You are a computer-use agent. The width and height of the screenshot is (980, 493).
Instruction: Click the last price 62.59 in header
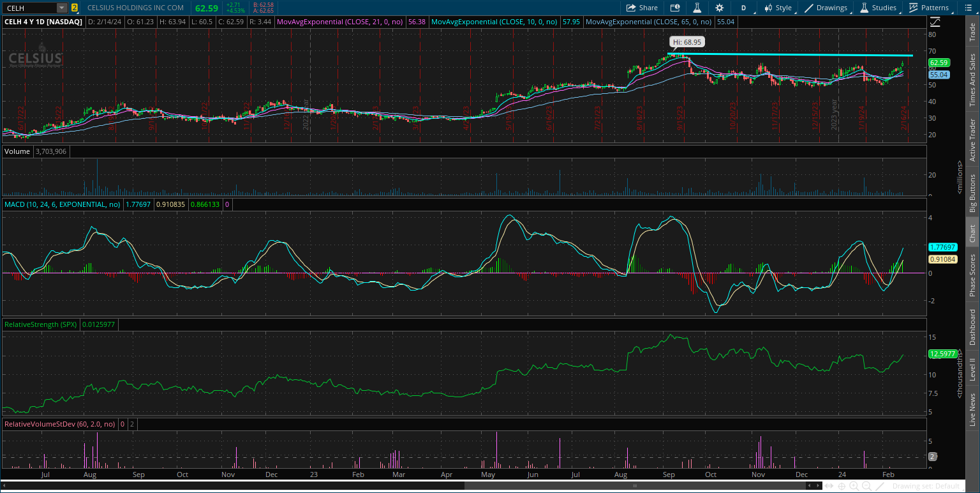tap(207, 8)
